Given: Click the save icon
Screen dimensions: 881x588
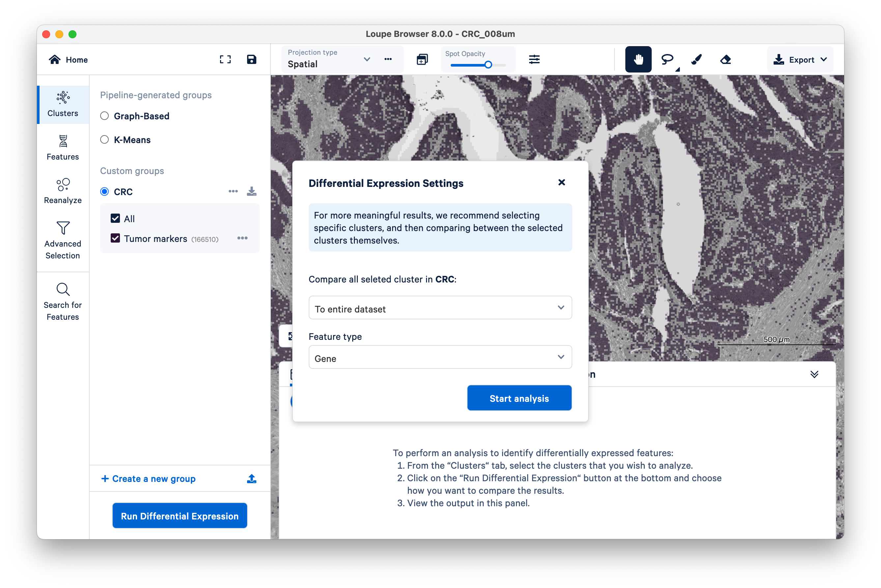Looking at the screenshot, I should pyautogui.click(x=252, y=59).
